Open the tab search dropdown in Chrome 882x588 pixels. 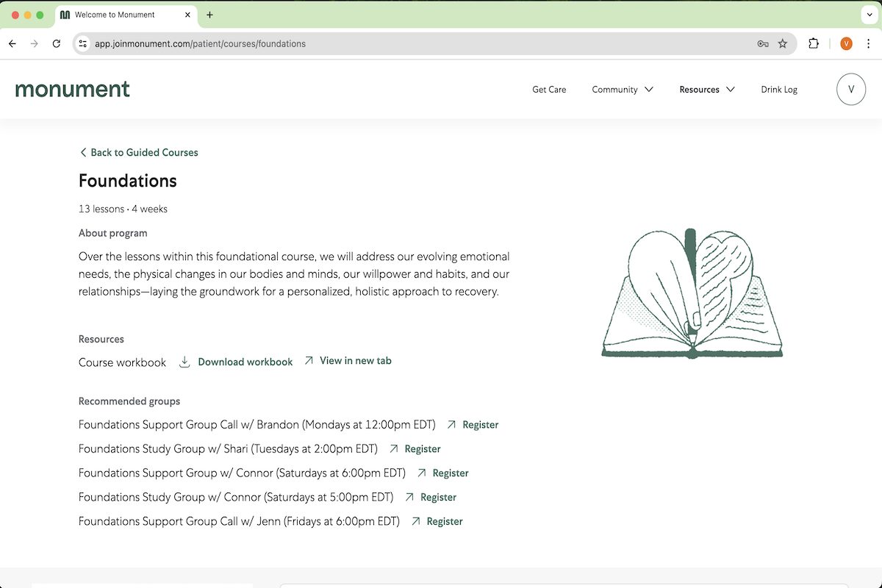870,15
